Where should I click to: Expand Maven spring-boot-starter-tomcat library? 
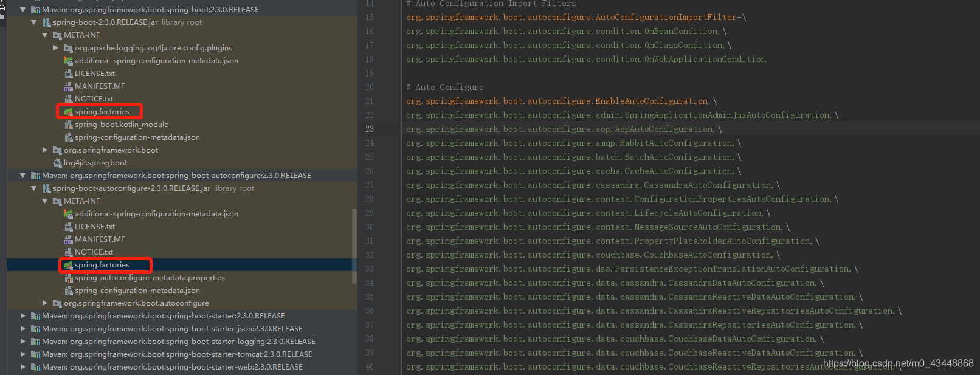coord(23,354)
